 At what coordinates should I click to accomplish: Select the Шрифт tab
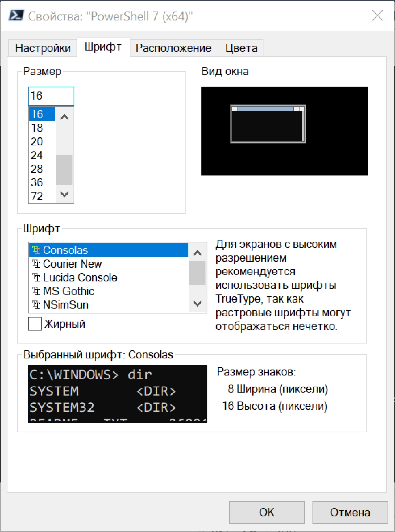(103, 47)
